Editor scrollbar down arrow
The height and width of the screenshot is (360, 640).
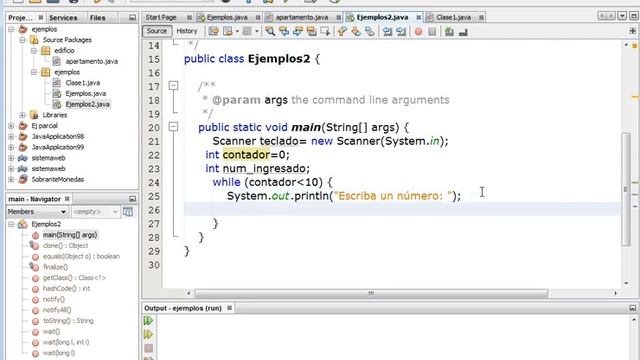coord(626,283)
